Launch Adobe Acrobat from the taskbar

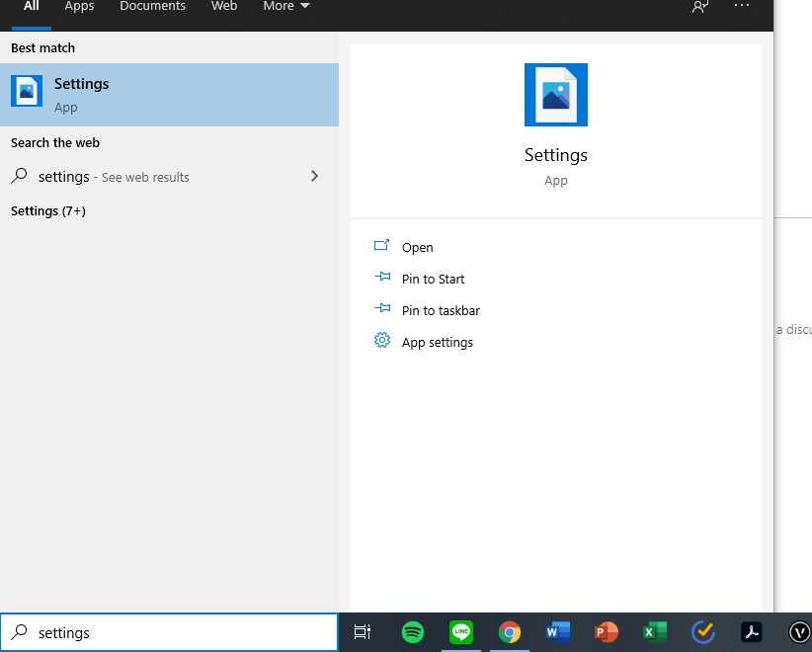[751, 632]
